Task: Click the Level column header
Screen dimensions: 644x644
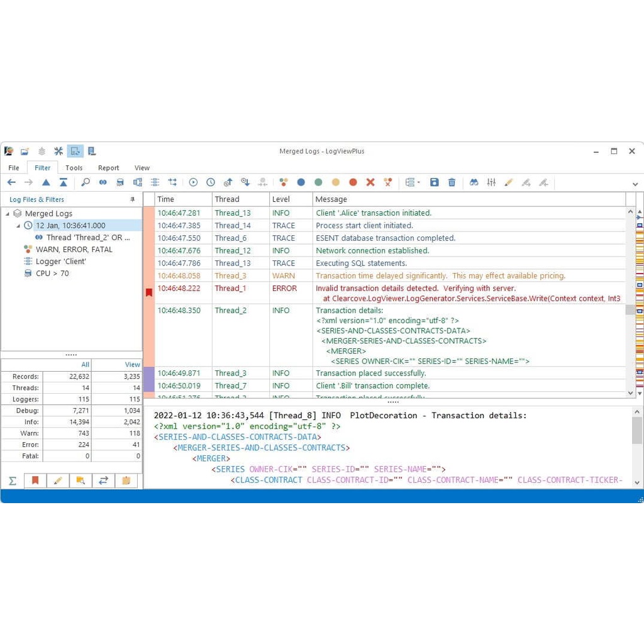Action: point(280,199)
